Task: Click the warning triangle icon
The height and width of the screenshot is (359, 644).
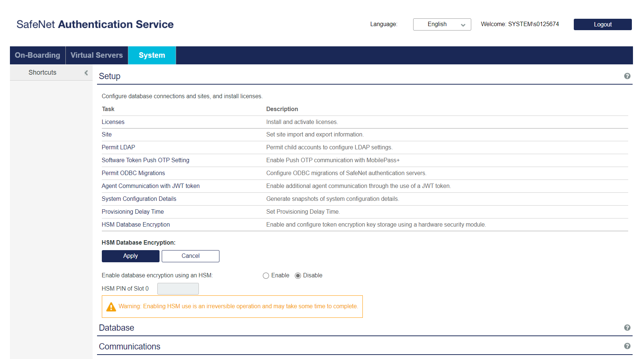Action: (111, 306)
